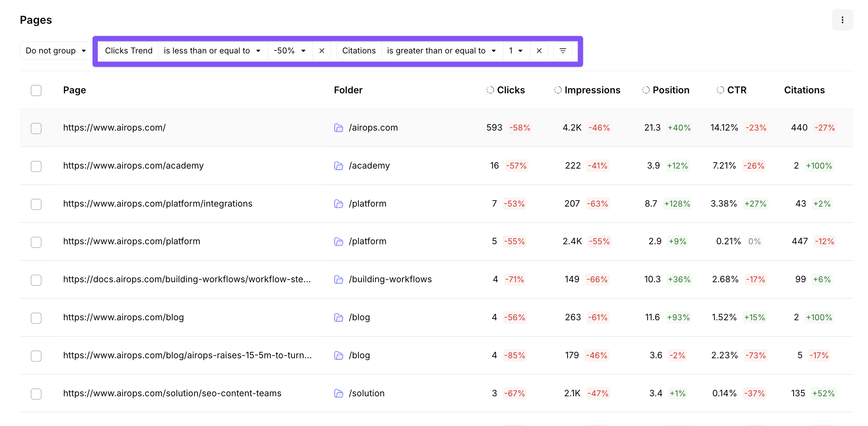
Task: Click the folder icon for /solution
Action: tap(338, 394)
